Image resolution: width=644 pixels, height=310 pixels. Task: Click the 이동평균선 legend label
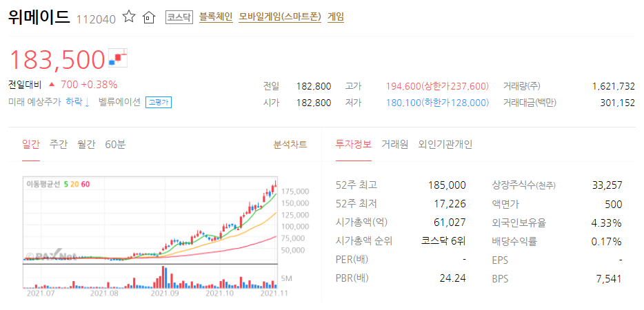(43, 184)
